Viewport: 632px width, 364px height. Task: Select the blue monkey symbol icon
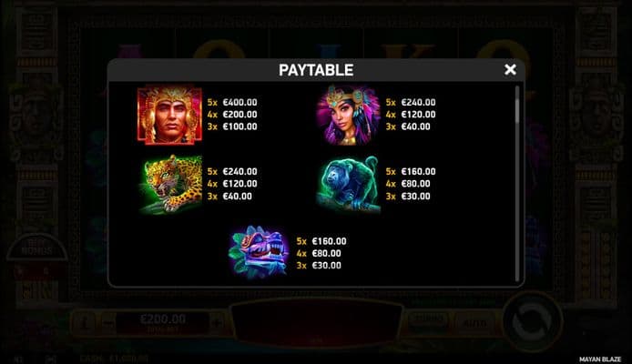(348, 184)
